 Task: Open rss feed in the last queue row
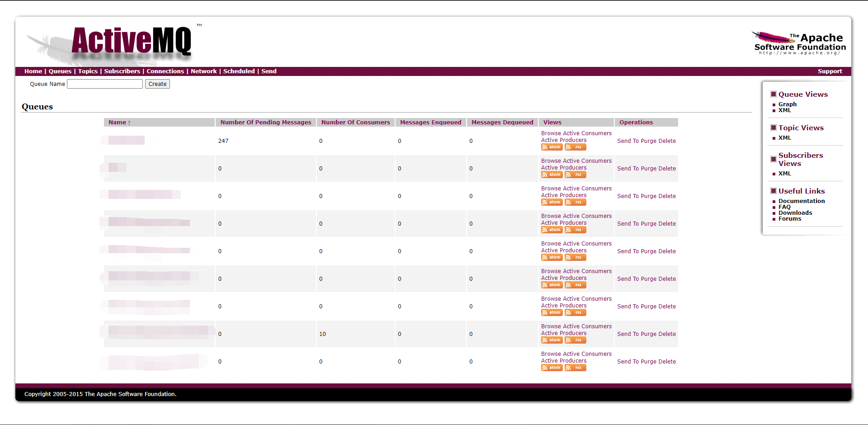(576, 368)
